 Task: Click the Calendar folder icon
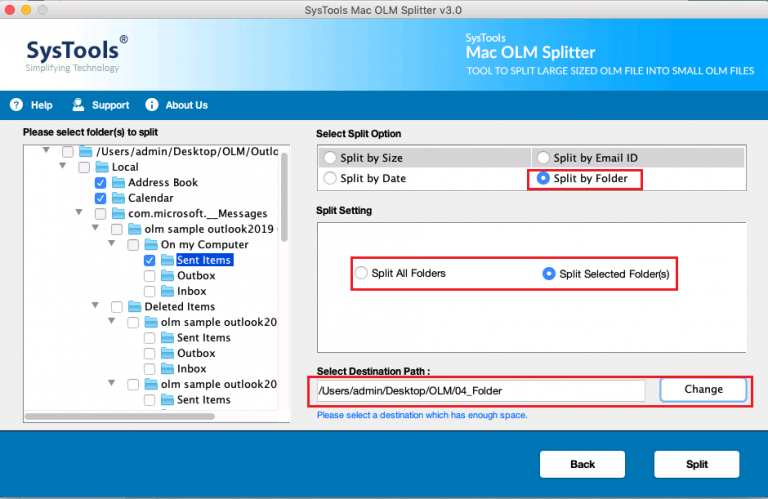(118, 198)
